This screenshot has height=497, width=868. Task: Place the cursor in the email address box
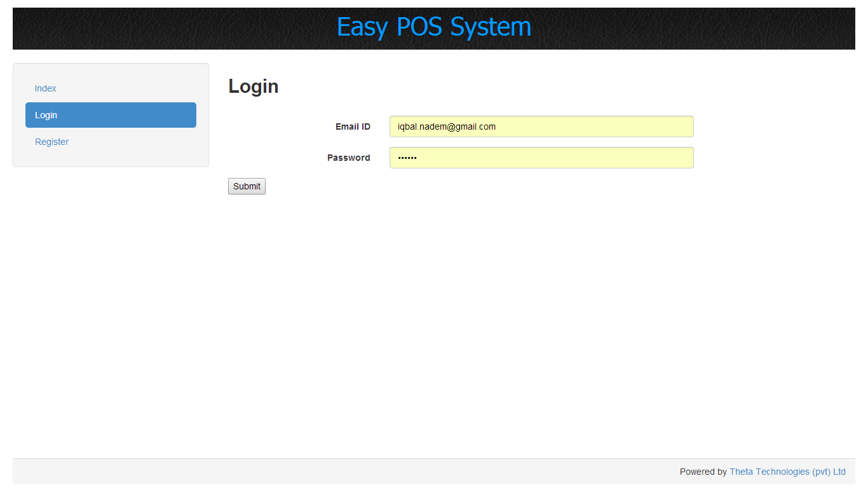click(x=541, y=126)
